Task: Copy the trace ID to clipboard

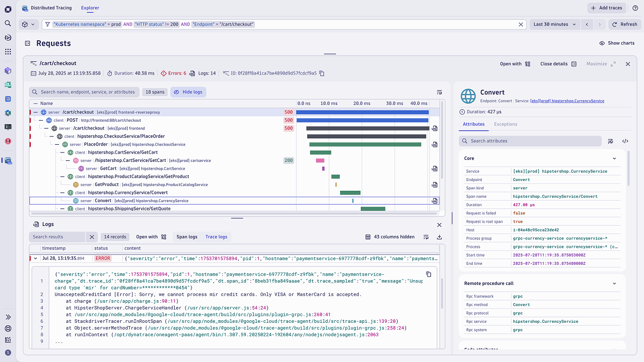Action: tap(322, 74)
